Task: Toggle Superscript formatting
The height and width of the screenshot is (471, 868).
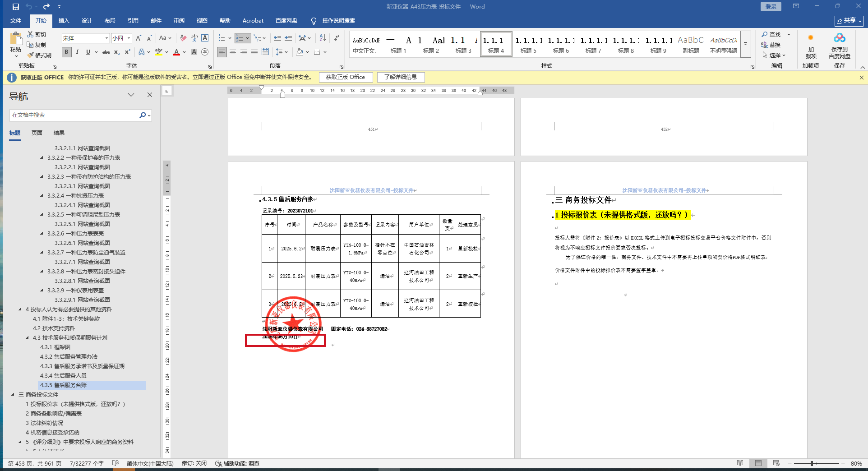Action: [128, 52]
